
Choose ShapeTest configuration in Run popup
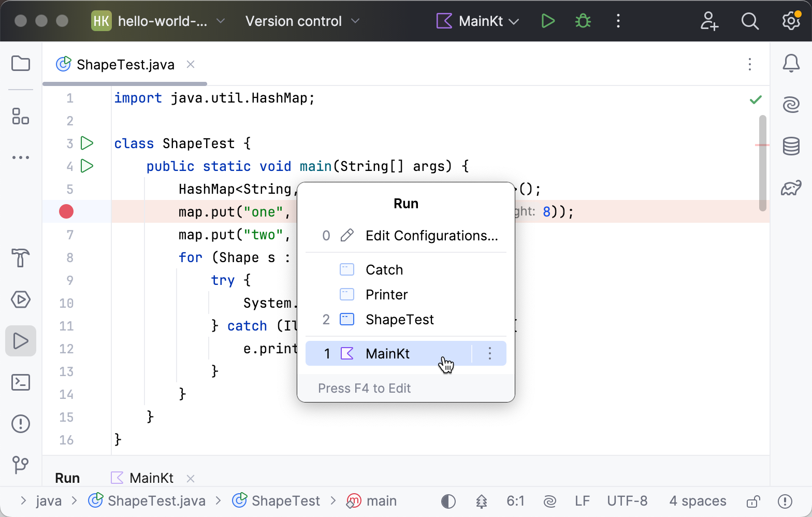coord(406,320)
